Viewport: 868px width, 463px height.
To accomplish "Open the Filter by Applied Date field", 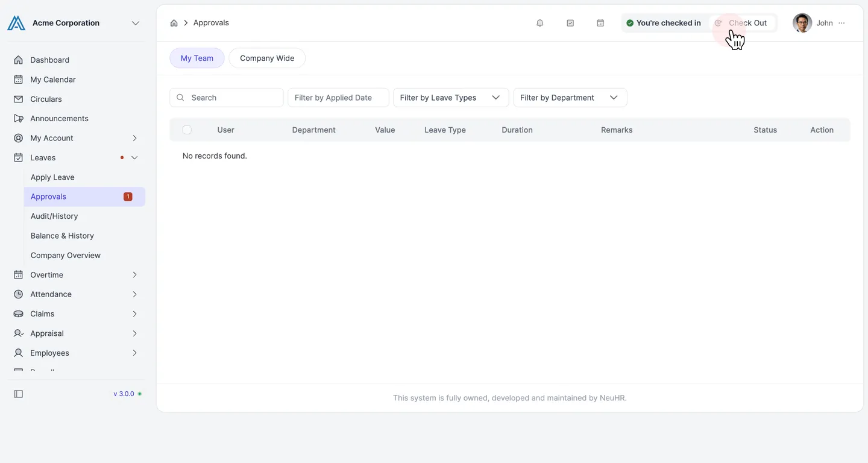I will coord(338,98).
